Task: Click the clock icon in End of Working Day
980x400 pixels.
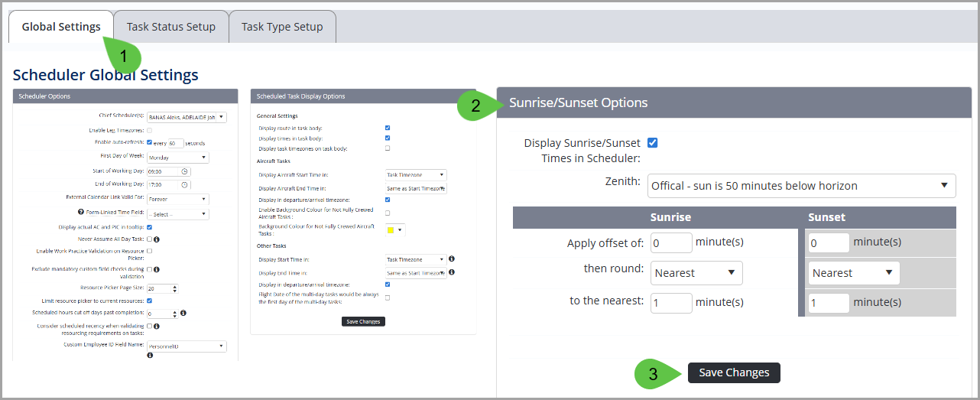Action: 184,184
